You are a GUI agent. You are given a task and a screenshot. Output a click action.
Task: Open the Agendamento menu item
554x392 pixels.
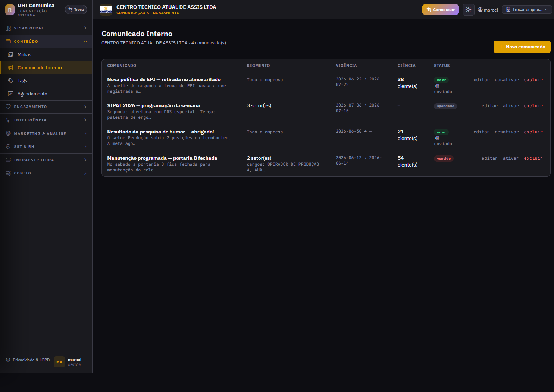click(x=46, y=94)
